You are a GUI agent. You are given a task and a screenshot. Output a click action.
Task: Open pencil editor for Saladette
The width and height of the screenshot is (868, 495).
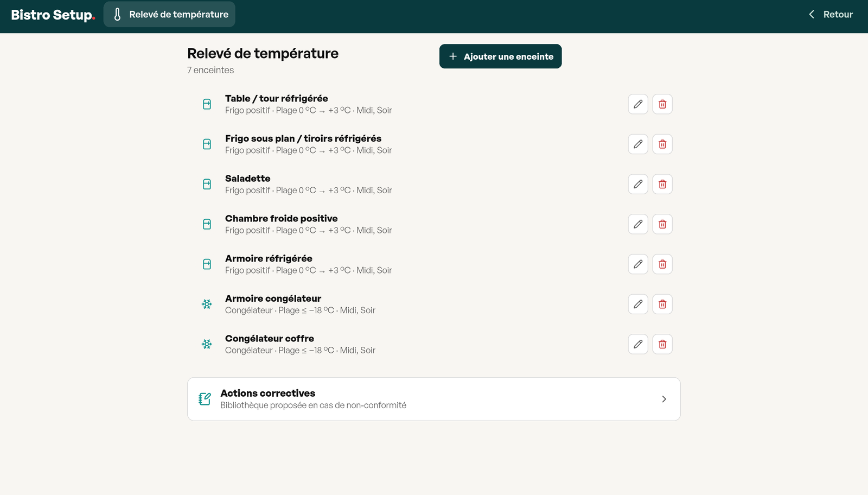pos(638,184)
